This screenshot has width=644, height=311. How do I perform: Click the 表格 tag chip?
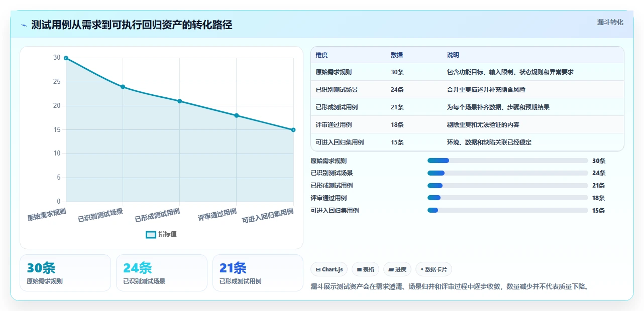tap(365, 269)
